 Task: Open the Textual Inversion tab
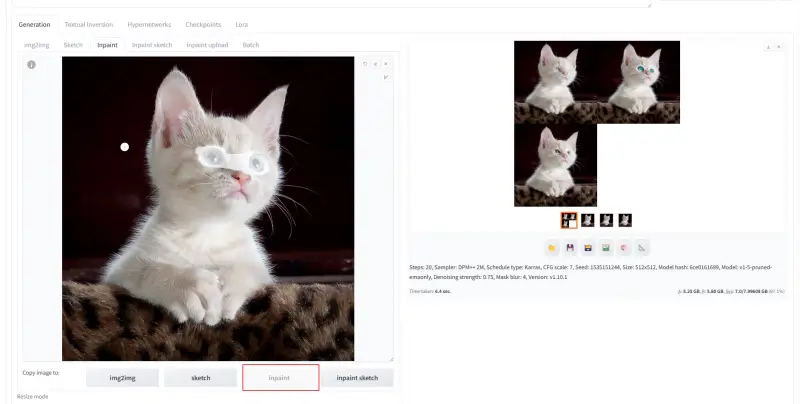click(x=89, y=24)
